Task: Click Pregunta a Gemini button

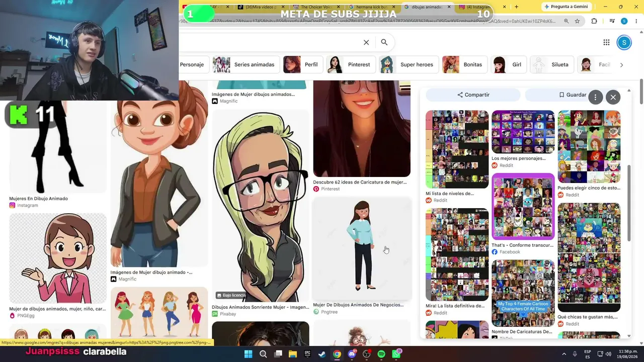Action: point(566,7)
